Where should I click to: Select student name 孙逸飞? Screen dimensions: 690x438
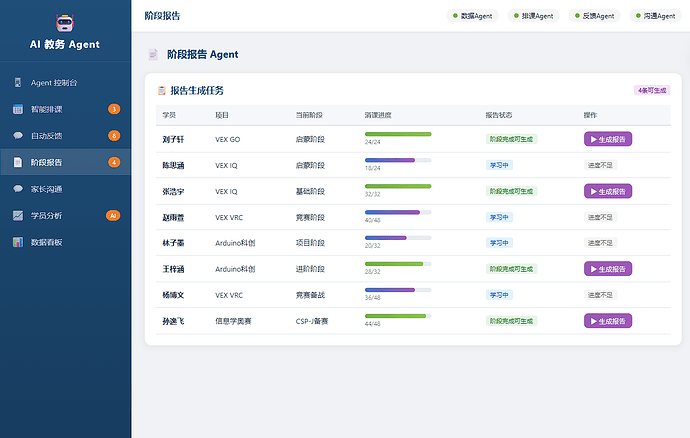coord(173,321)
